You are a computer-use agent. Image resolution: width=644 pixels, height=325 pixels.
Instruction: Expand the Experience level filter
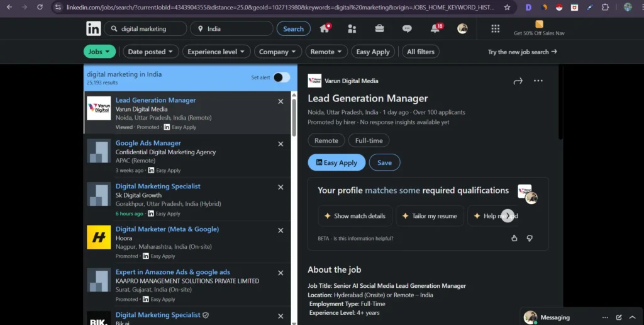(x=218, y=52)
